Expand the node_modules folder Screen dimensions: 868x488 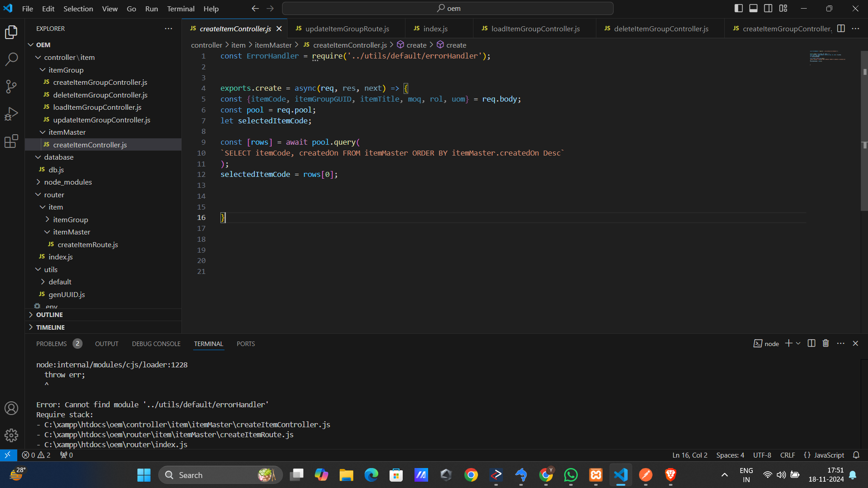point(68,182)
